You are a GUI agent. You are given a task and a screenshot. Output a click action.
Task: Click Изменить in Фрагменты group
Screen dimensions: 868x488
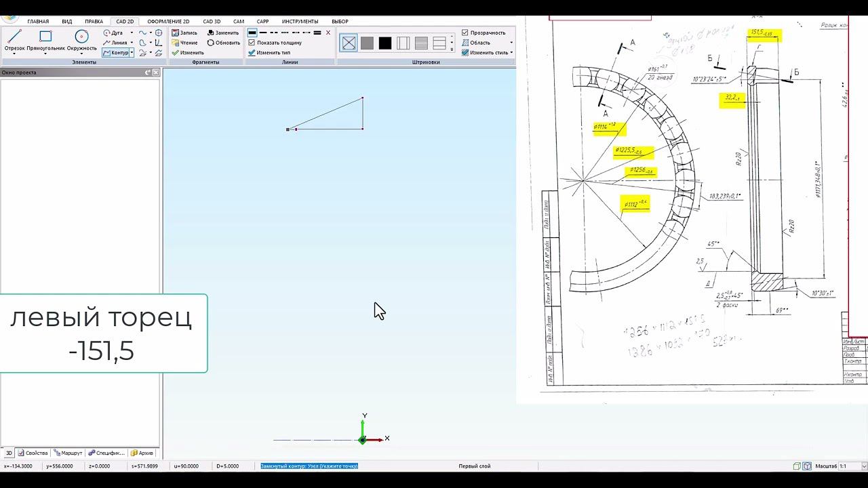click(x=188, y=52)
